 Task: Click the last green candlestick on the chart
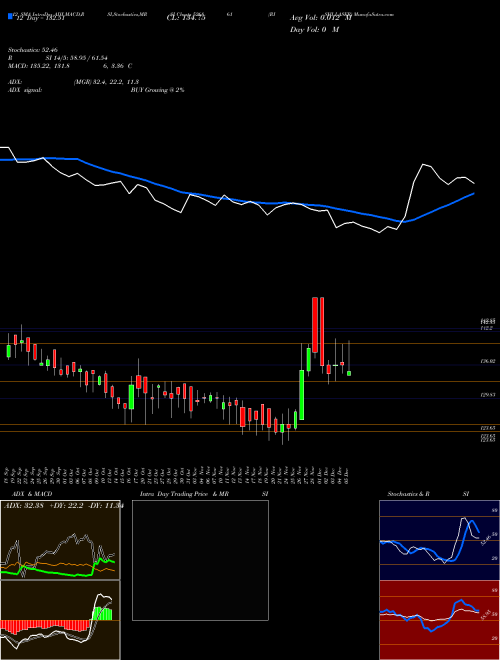click(349, 373)
